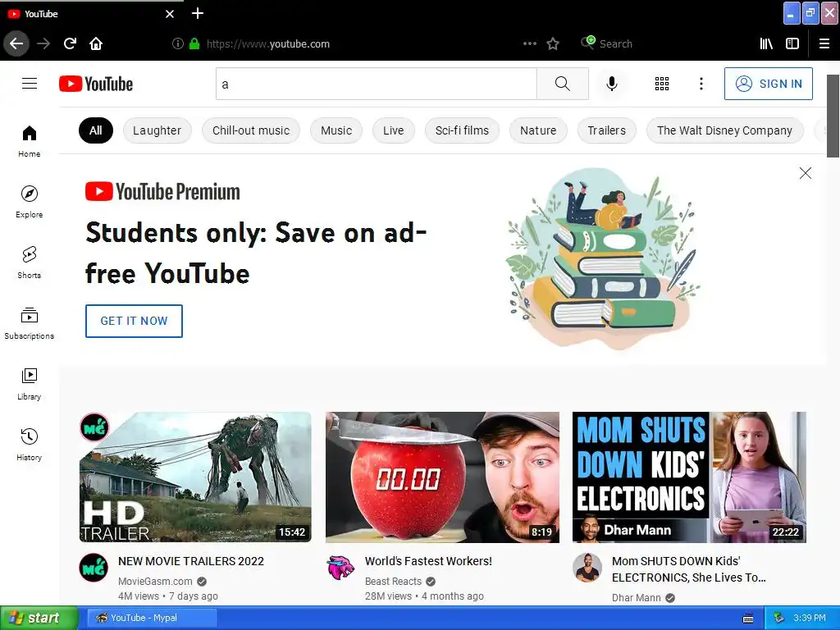Visit the Dhar Mann channel name link
Image resolution: width=840 pixels, height=630 pixels.
coord(637,597)
